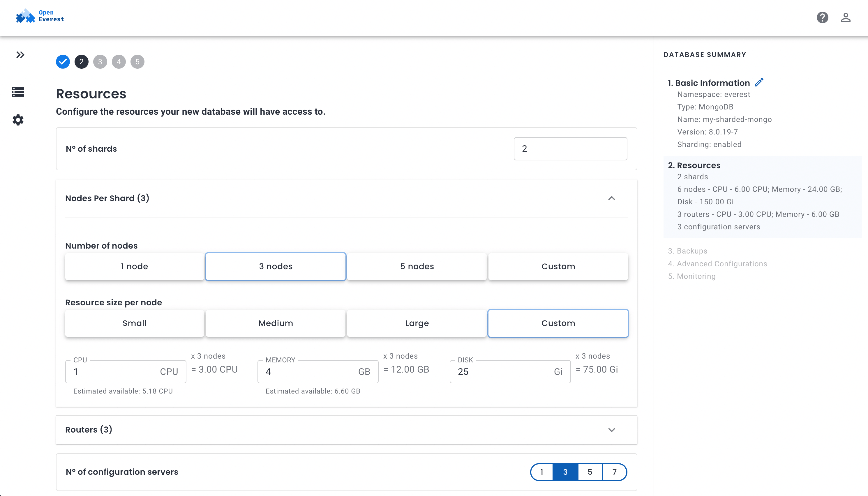
Task: Click the 'Type: MongoDB' summary text
Action: (x=705, y=107)
